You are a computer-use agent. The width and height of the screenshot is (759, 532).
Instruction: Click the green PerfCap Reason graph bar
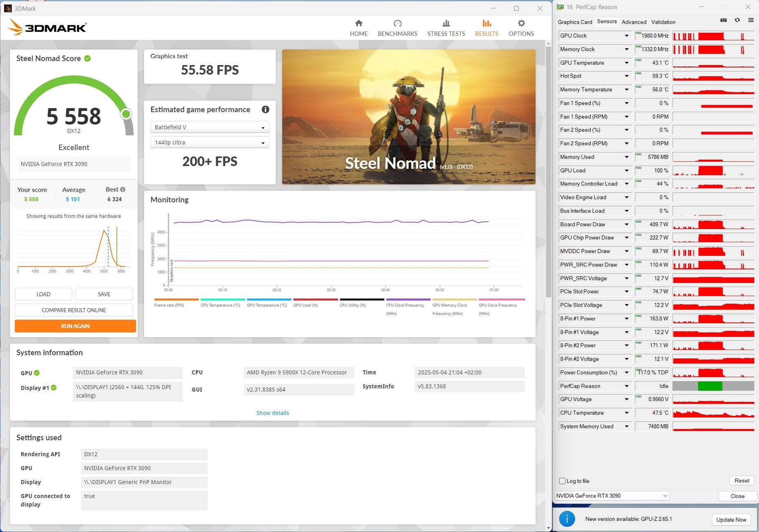[x=710, y=386]
